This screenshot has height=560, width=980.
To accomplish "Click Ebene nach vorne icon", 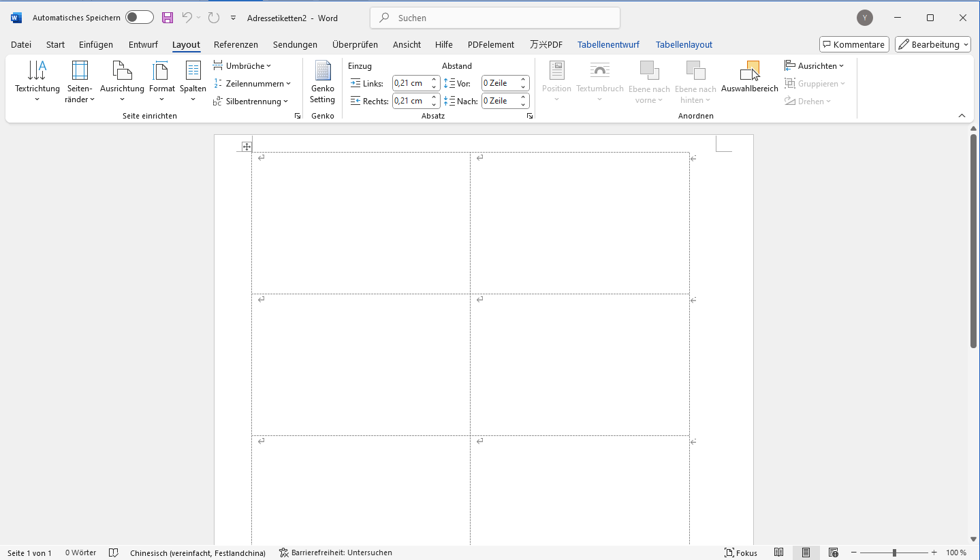I will coord(649,71).
